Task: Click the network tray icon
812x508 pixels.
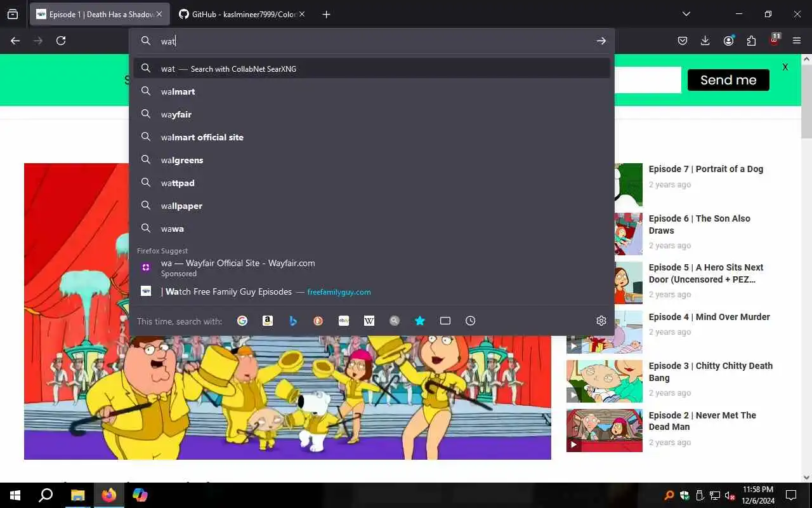Action: [715, 495]
